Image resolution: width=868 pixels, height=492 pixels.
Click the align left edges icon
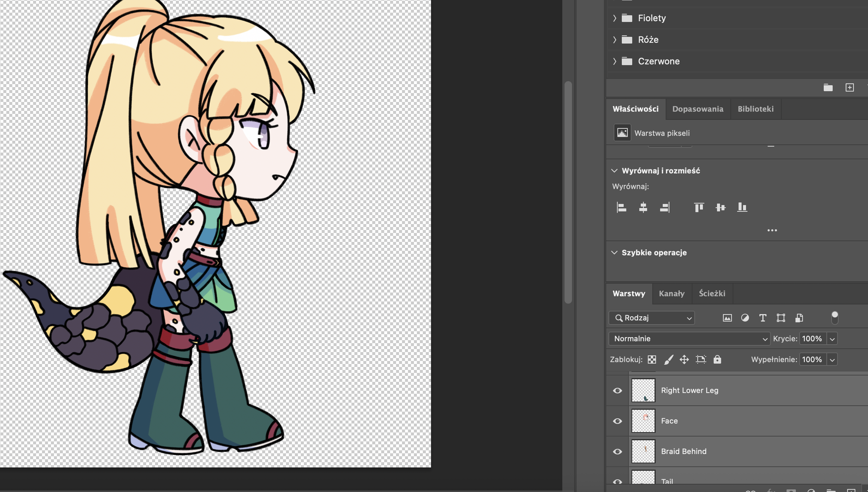coord(621,207)
